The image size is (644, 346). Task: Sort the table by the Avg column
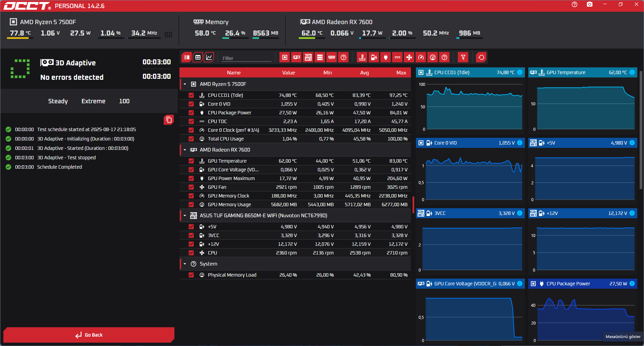click(x=365, y=73)
